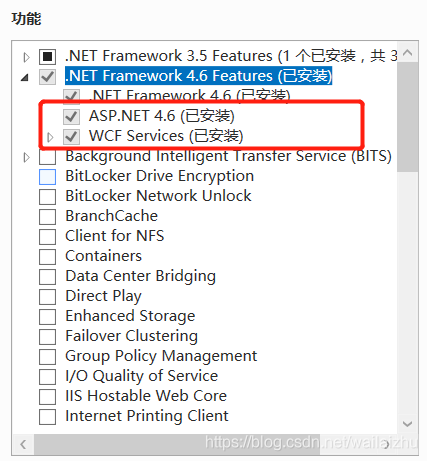Viewport: 427px width, 461px height.
Task: Click vertical scrollbar down arrow
Action: [408, 424]
